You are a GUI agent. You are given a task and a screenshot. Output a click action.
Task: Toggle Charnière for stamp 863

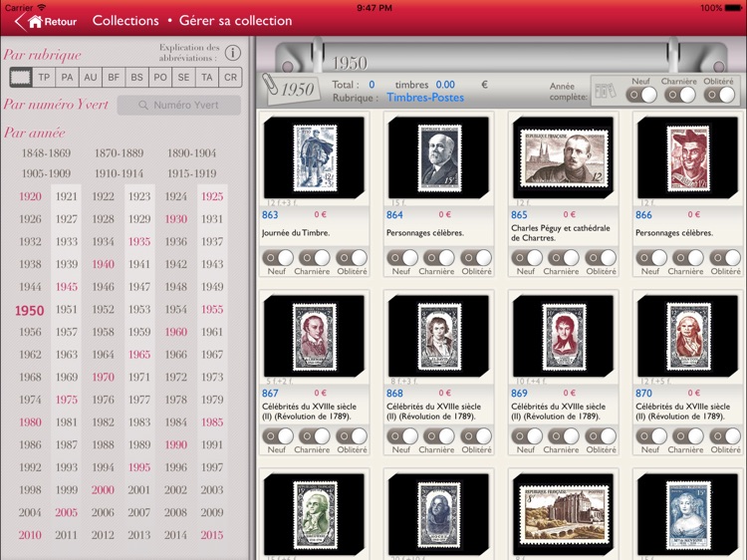click(315, 258)
